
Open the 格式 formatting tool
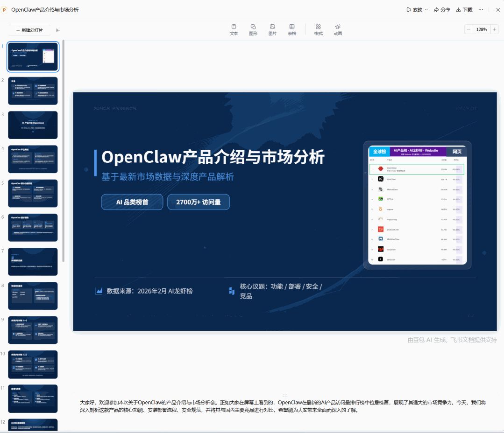pos(318,29)
